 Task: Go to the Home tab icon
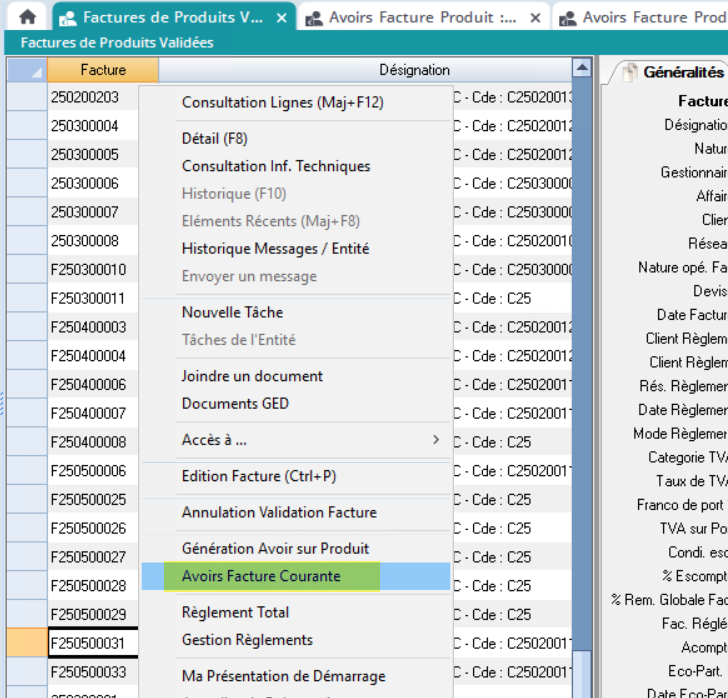click(27, 17)
